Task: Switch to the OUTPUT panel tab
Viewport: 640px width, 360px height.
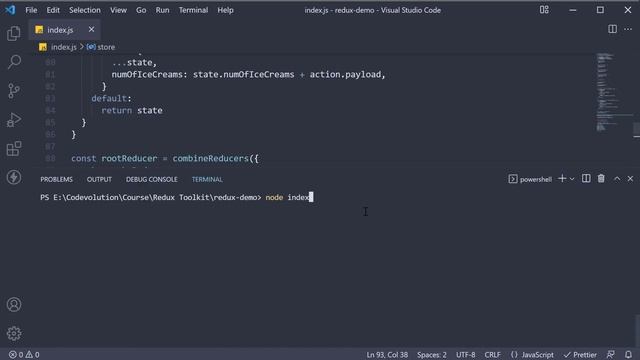Action: click(x=99, y=179)
